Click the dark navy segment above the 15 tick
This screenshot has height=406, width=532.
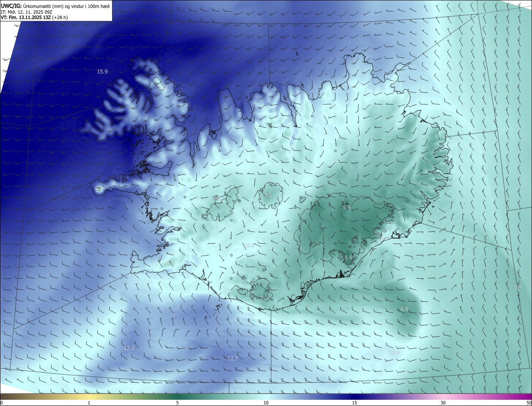[x=355, y=396]
